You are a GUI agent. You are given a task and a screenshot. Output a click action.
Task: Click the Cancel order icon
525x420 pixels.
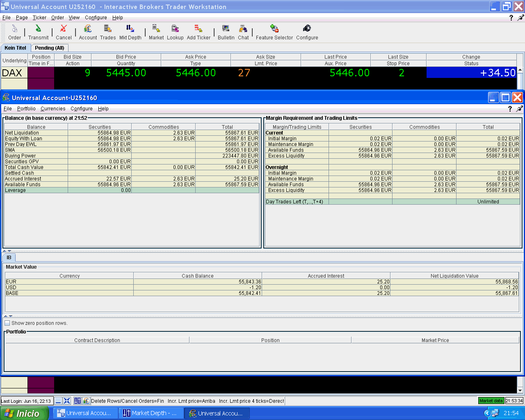click(x=64, y=29)
